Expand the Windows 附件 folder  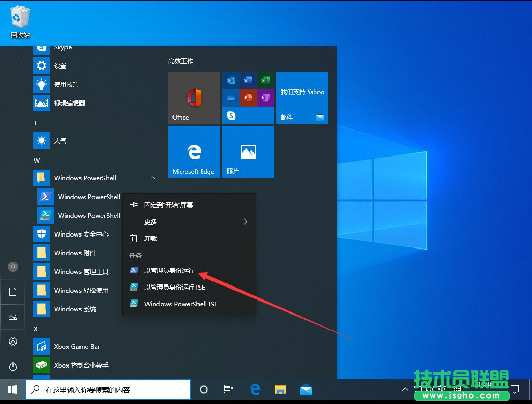point(75,253)
